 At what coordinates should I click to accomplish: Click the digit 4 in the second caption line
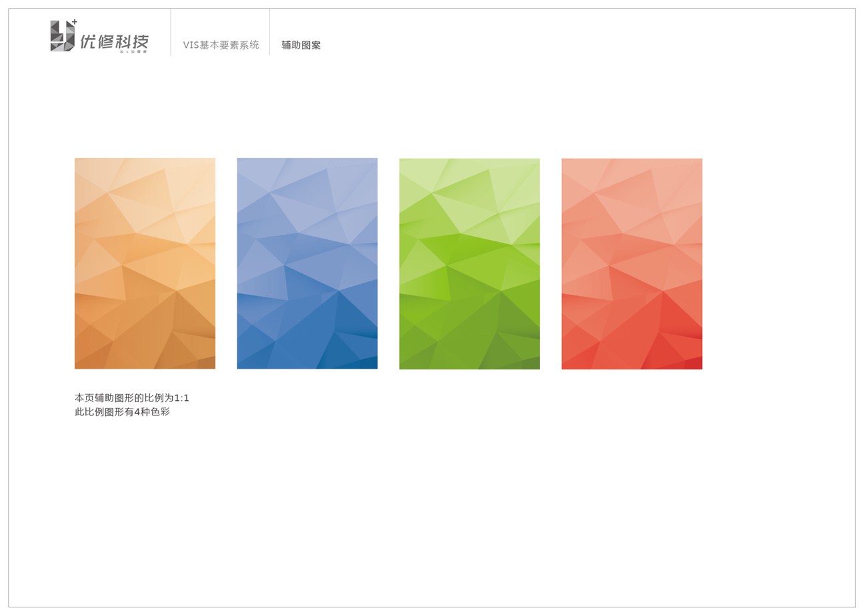tap(137, 412)
